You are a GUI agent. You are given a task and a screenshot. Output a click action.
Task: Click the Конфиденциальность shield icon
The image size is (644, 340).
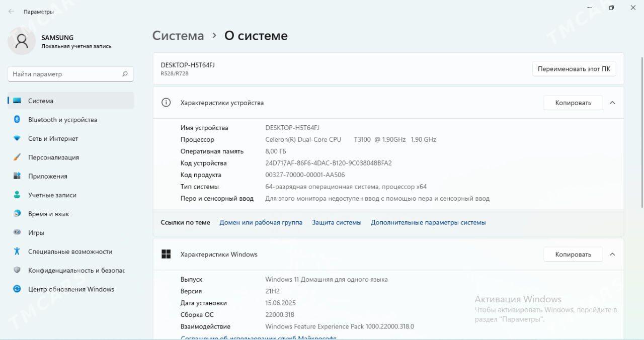pos(17,271)
